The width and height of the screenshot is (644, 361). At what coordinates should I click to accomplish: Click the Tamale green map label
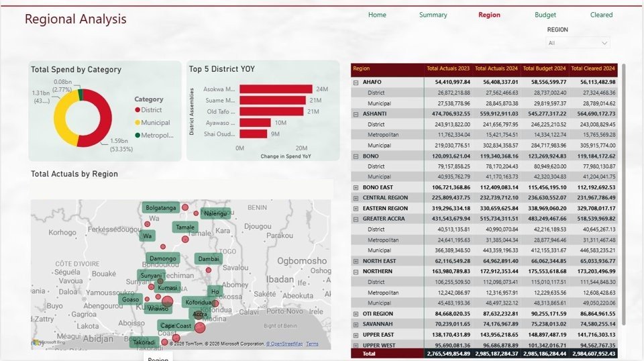tap(185, 227)
